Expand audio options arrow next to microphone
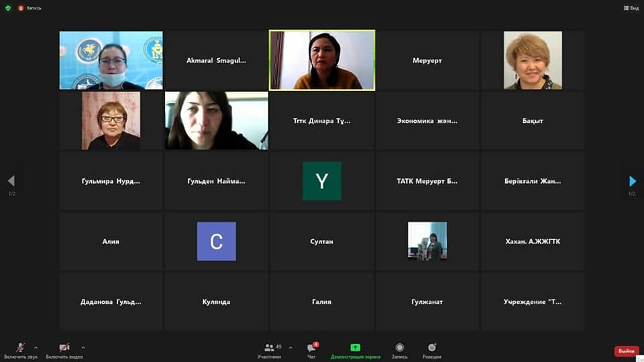The image size is (644, 362). [36, 347]
